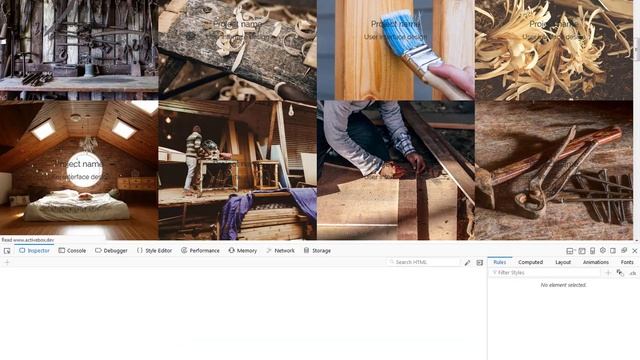This screenshot has width=640, height=360.
Task: Open the Layout sidebar tab
Action: point(563,262)
